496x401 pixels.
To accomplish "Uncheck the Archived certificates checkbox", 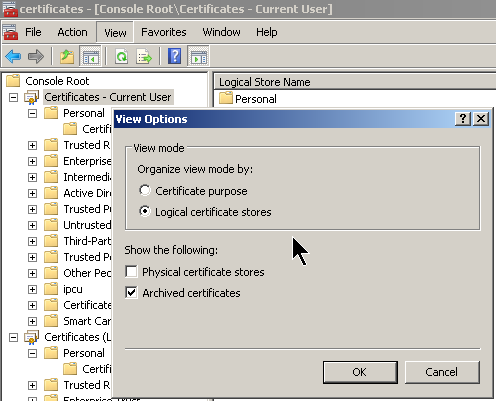I will (131, 293).
